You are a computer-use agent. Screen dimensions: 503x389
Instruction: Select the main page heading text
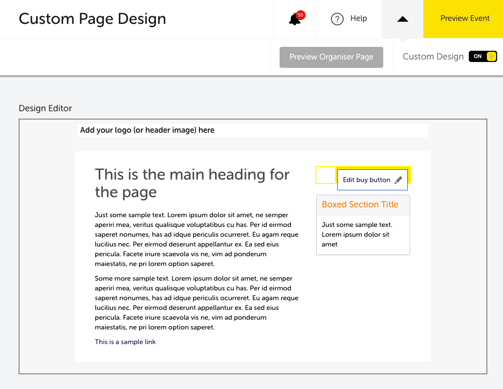coord(192,183)
